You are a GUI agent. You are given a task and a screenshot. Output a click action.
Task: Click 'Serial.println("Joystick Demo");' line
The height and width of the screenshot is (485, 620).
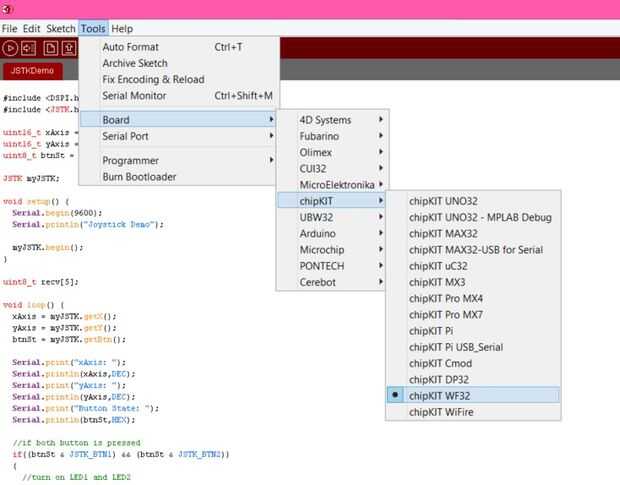click(88, 224)
